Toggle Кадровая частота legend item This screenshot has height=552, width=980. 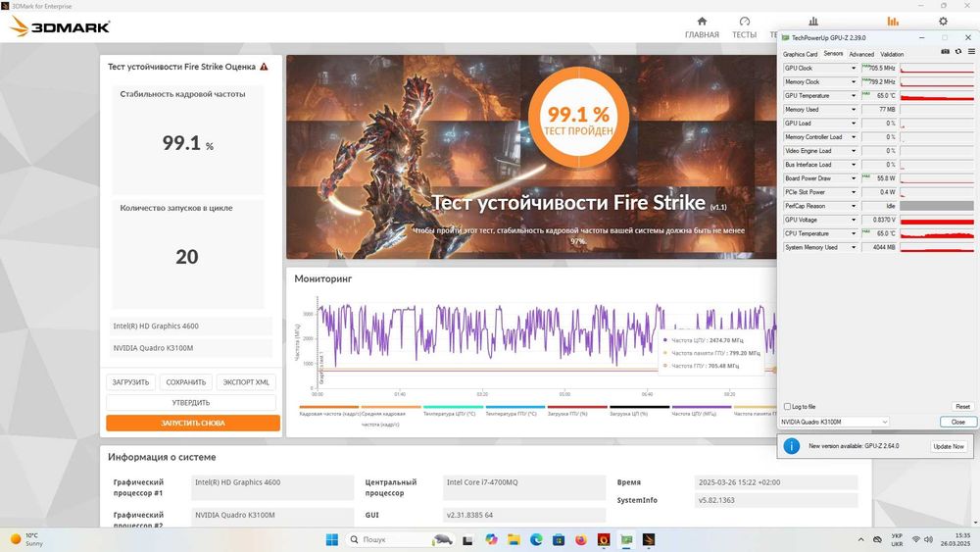(x=328, y=410)
